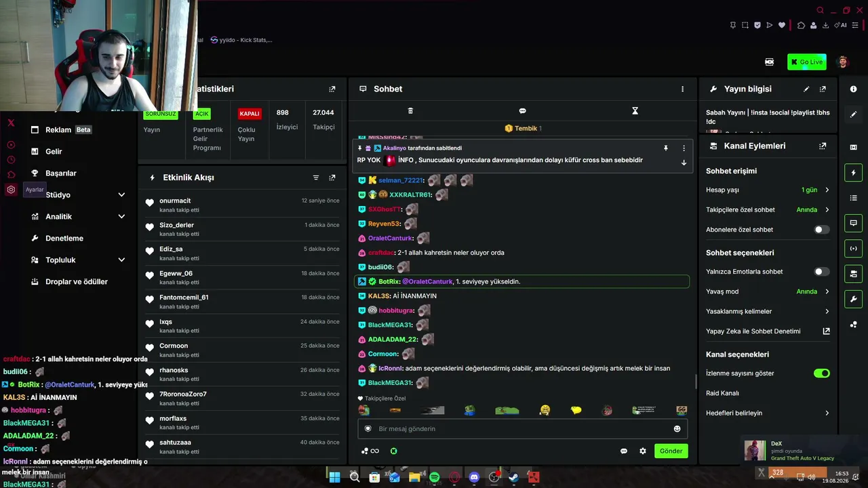The height and width of the screenshot is (488, 868).
Task: Expand the Topluluk menu chevron
Action: 121,260
